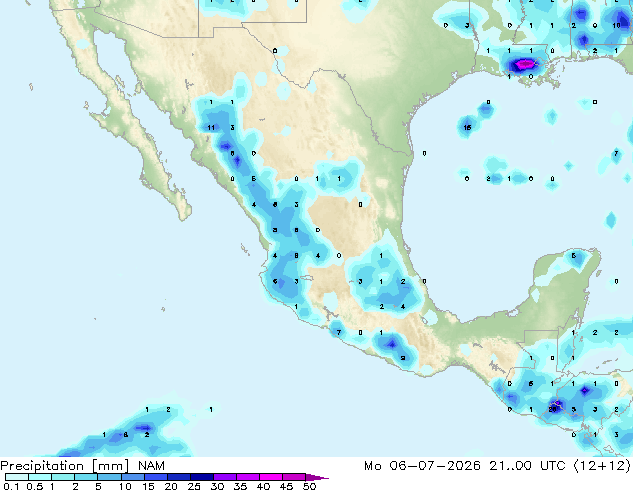Click the 25–30 mm dark navy swatch
Image resolution: width=634 pixels, height=490 pixels.
201,477
